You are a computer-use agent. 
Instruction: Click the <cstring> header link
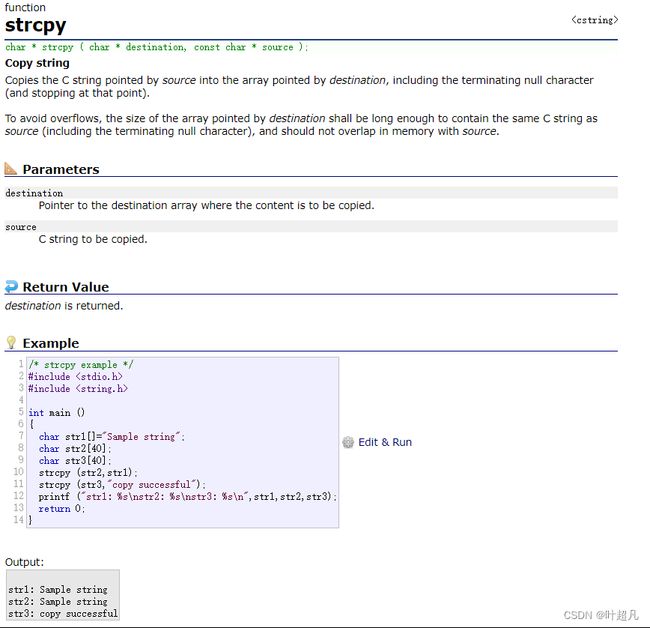click(x=594, y=20)
